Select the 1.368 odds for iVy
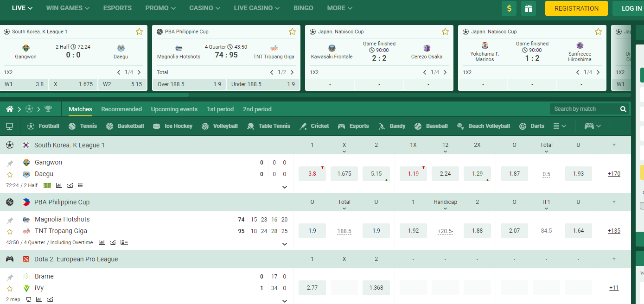The image size is (644, 304). coord(376,288)
